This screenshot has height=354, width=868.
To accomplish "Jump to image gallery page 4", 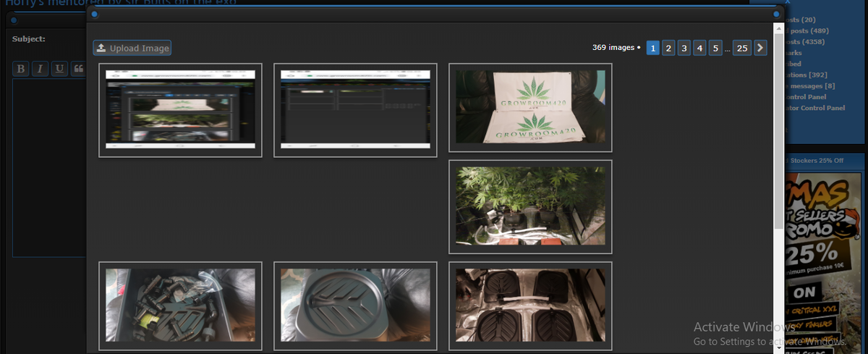I will pos(699,49).
